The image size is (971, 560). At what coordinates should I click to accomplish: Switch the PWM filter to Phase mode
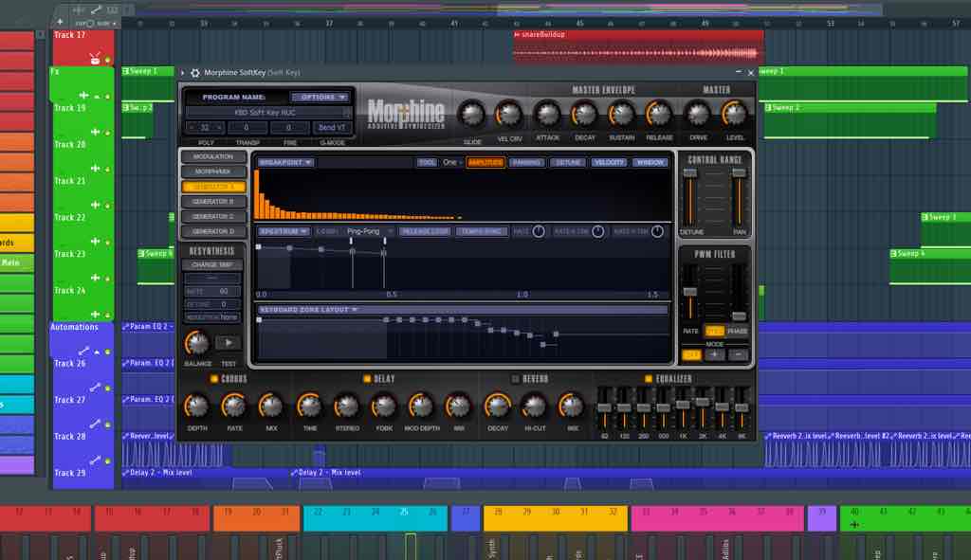(737, 331)
